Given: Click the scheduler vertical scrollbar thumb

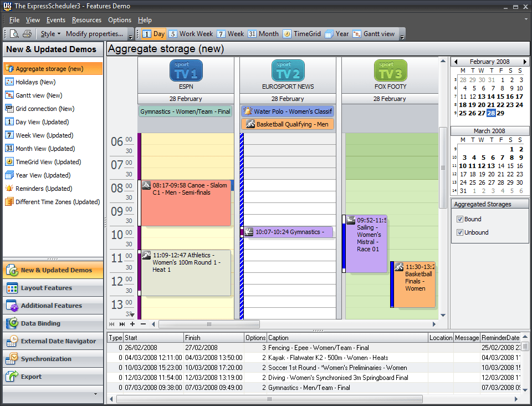Looking at the screenshot, I should tap(443, 168).
